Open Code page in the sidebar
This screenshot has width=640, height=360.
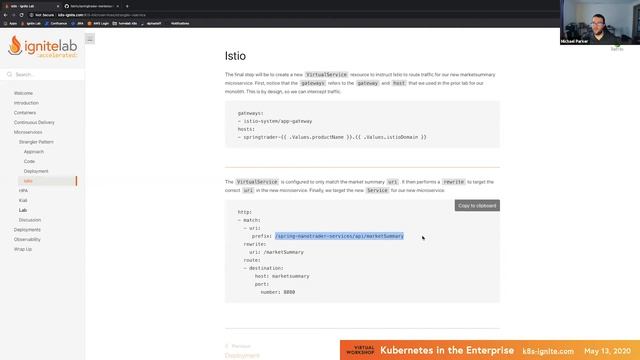click(x=29, y=161)
